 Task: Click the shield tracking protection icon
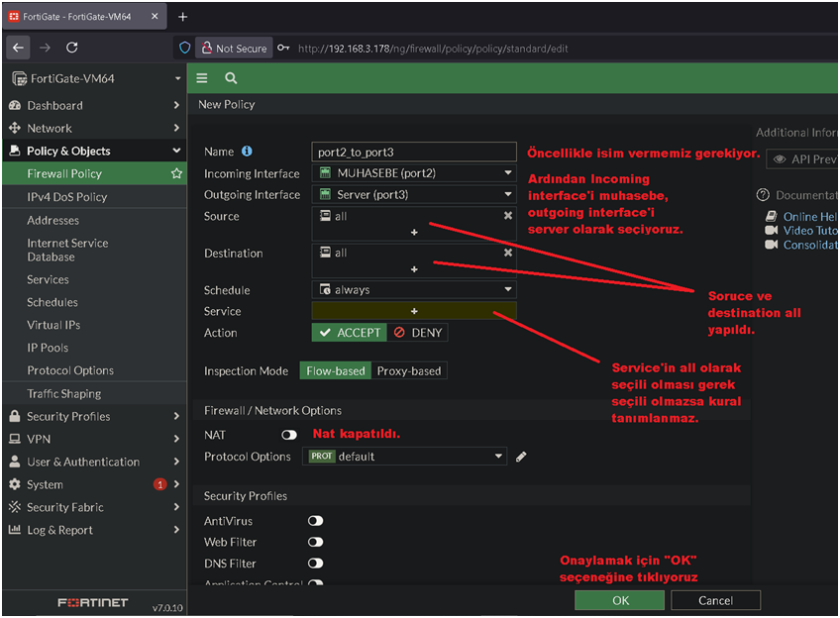[x=185, y=49]
